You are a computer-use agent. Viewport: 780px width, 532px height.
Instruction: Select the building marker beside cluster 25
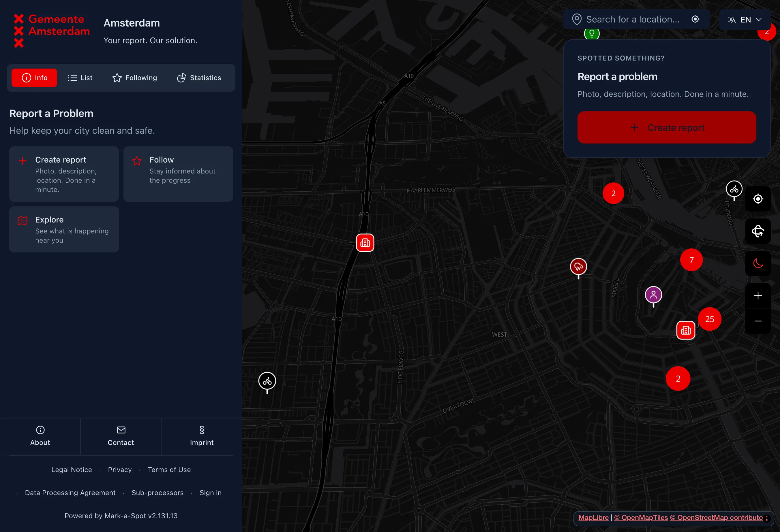pyautogui.click(x=685, y=330)
